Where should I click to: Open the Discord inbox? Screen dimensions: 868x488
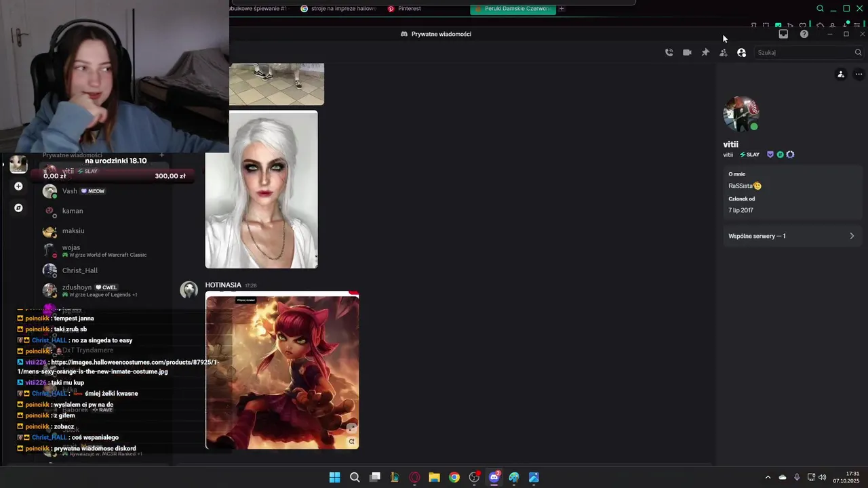(783, 34)
